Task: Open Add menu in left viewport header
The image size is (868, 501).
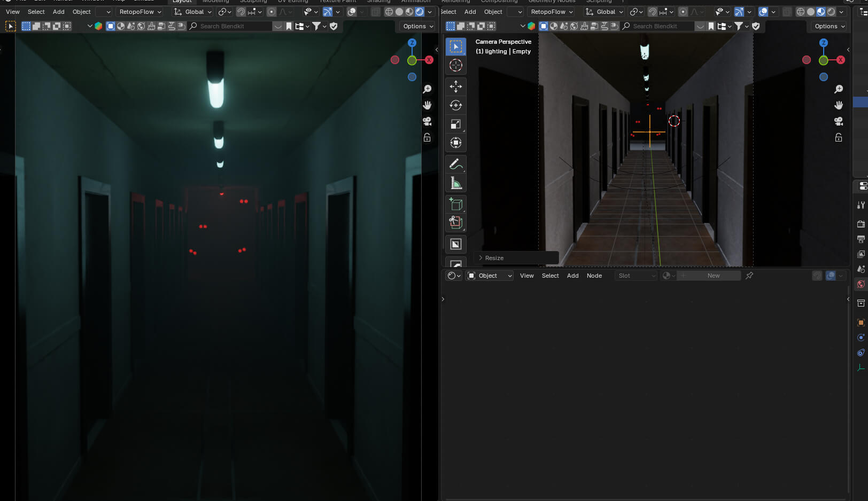Action: click(59, 12)
